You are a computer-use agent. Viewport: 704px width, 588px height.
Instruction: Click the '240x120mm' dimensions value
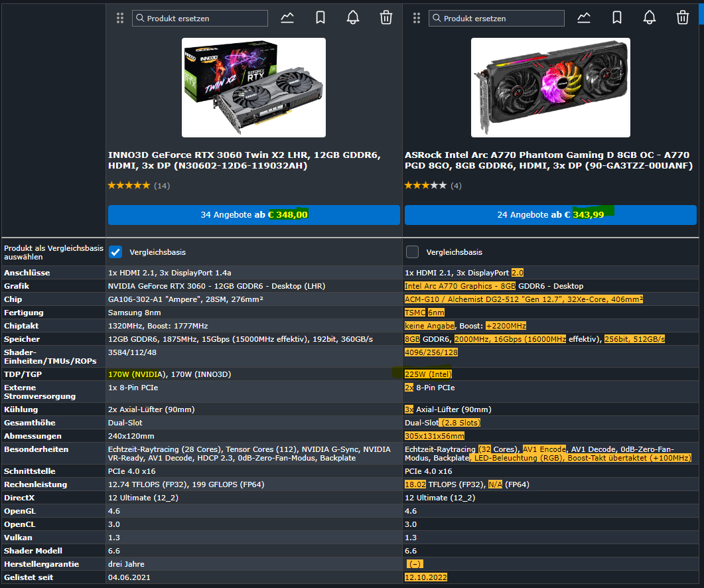point(131,436)
